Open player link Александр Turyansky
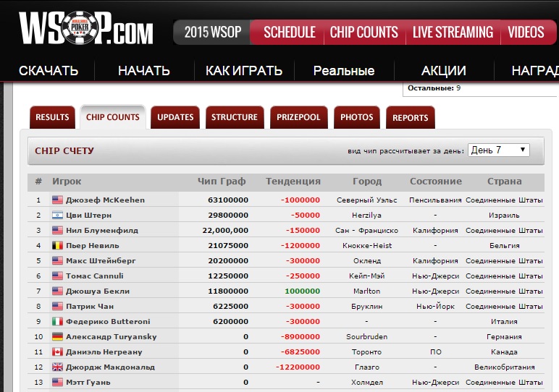The image size is (559, 392). point(112,336)
